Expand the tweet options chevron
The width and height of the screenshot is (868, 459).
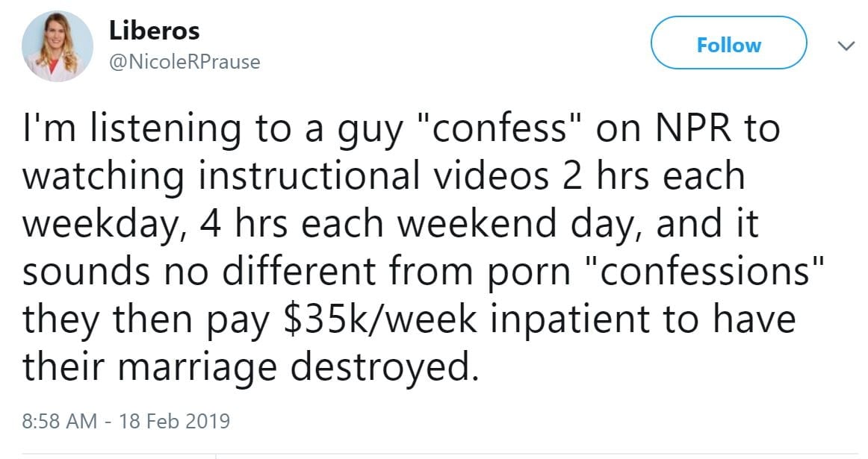(x=846, y=46)
